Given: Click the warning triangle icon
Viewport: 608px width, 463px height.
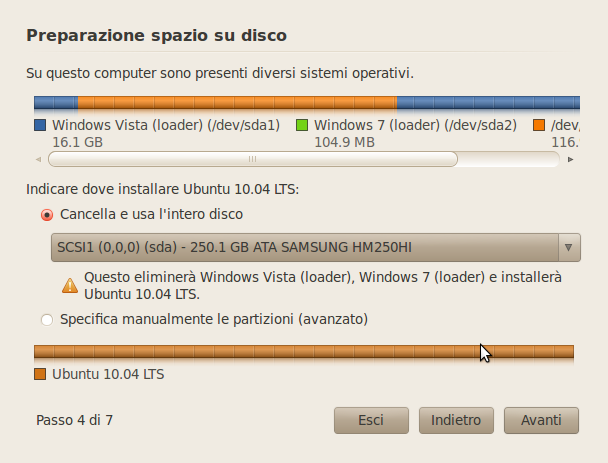Looking at the screenshot, I should [70, 285].
